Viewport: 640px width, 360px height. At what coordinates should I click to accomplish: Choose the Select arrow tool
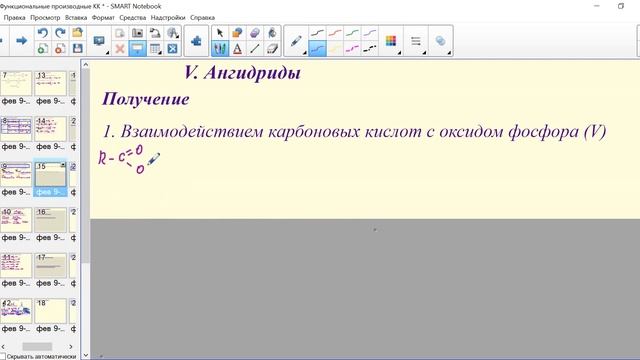[x=220, y=33]
